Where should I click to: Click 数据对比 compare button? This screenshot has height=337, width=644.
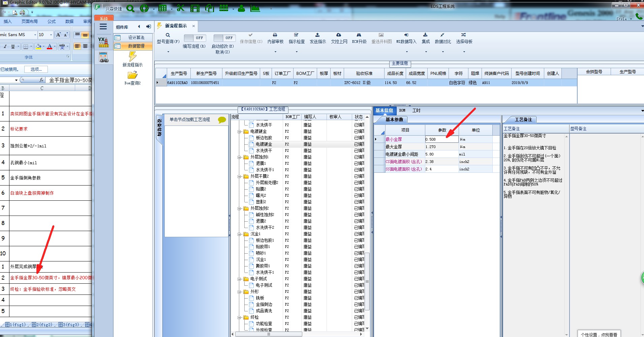pos(442,38)
